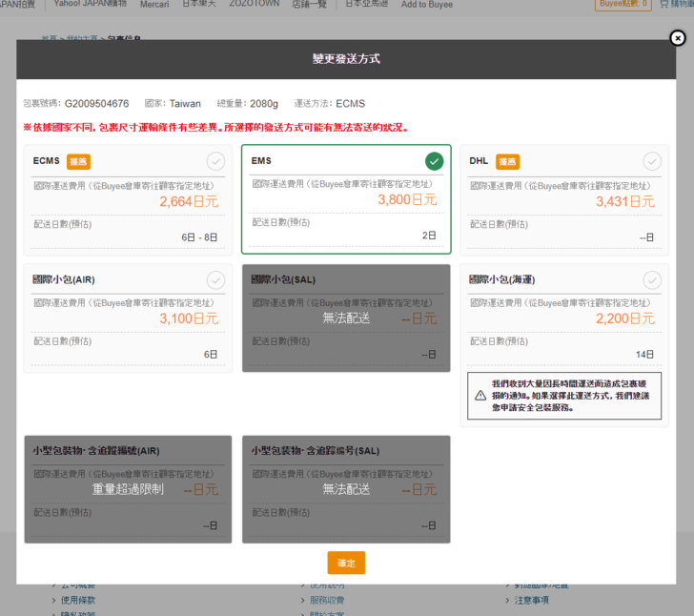Choose 國際小包(AIR) checkmark circle

[215, 280]
